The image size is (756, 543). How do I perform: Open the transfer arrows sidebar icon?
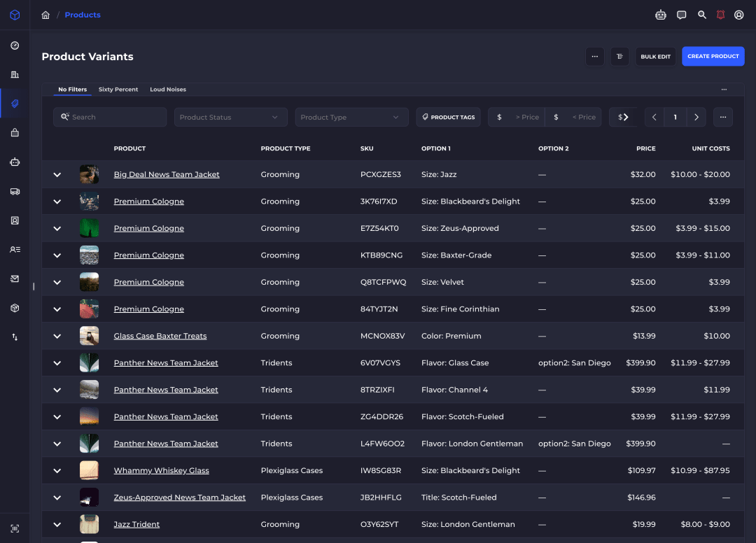tap(15, 337)
